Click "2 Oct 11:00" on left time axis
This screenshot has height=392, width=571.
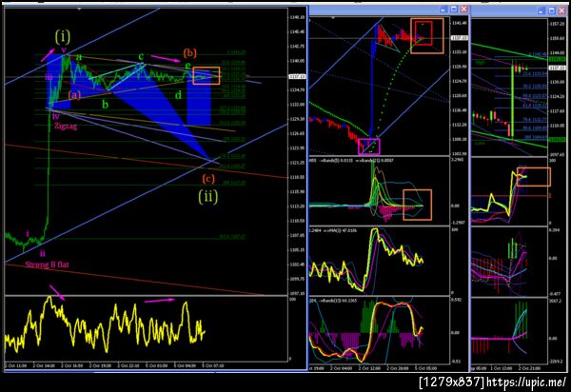coord(14,365)
